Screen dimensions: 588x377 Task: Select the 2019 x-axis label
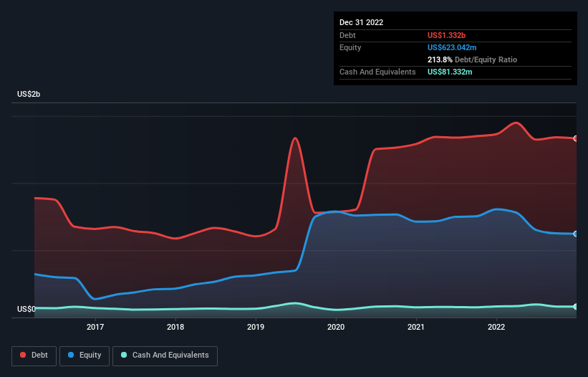pyautogui.click(x=256, y=327)
